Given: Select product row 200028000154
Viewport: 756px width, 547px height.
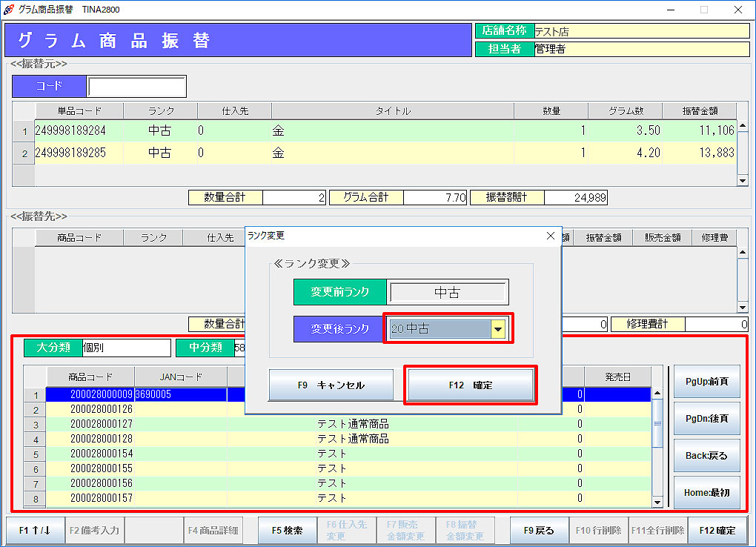Looking at the screenshot, I should (102, 454).
